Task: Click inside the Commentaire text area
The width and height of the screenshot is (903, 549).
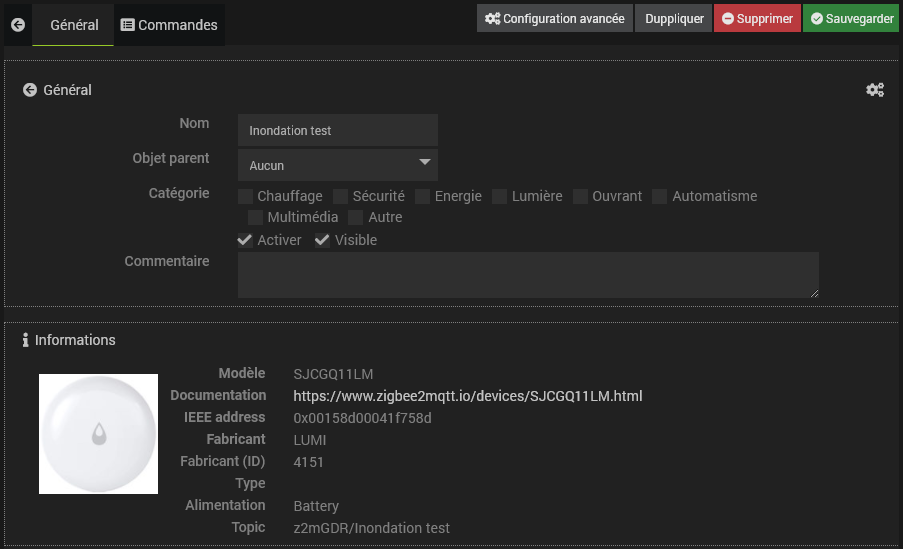Action: coord(528,275)
